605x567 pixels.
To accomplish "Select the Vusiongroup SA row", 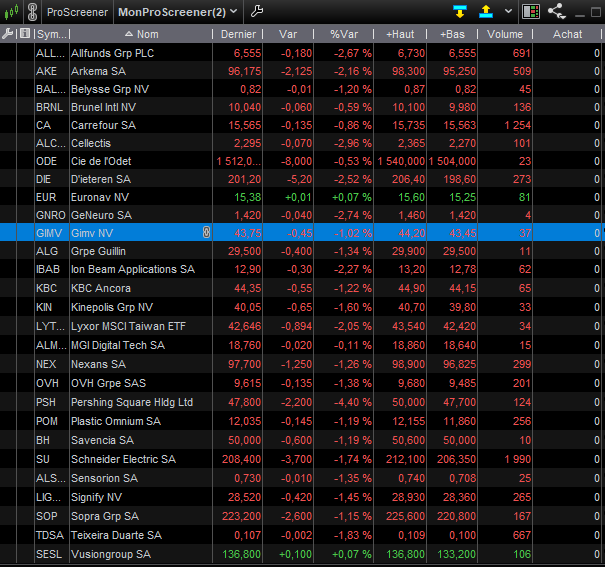I will (x=301, y=554).
